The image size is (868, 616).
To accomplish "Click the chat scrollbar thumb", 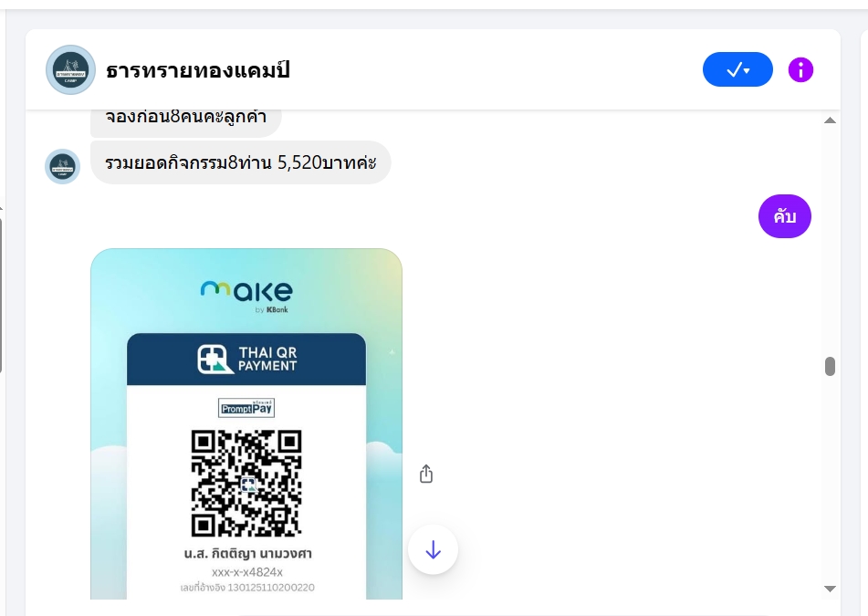I will 830,366.
